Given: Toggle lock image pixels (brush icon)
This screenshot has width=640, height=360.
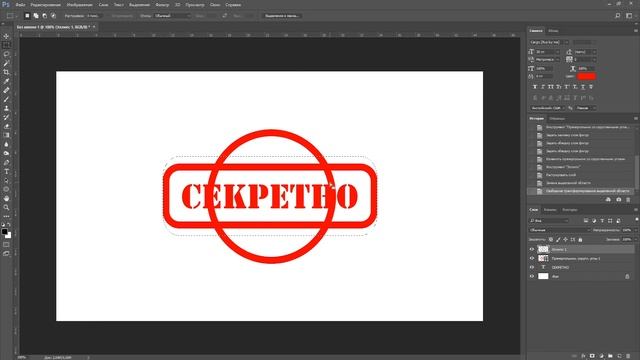Looking at the screenshot, I should (558, 240).
